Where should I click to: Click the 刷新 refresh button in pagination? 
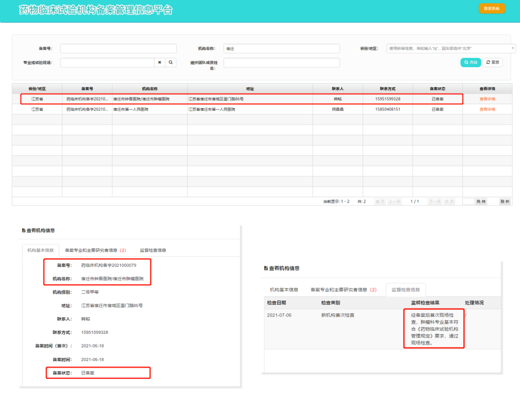[x=505, y=202]
